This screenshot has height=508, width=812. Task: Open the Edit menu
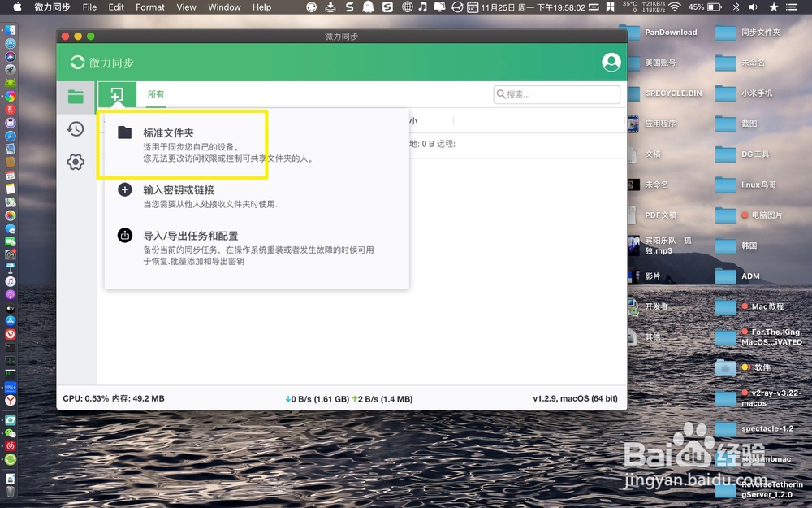[116, 7]
